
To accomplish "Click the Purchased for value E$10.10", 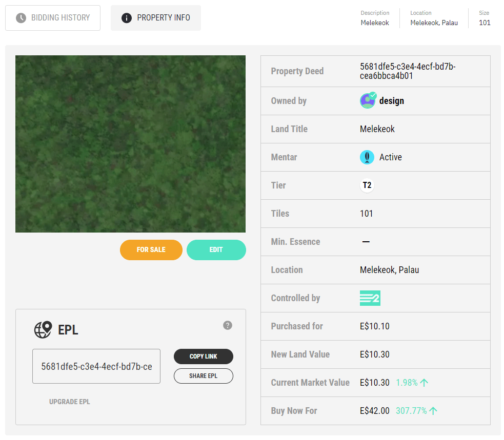I will (374, 326).
